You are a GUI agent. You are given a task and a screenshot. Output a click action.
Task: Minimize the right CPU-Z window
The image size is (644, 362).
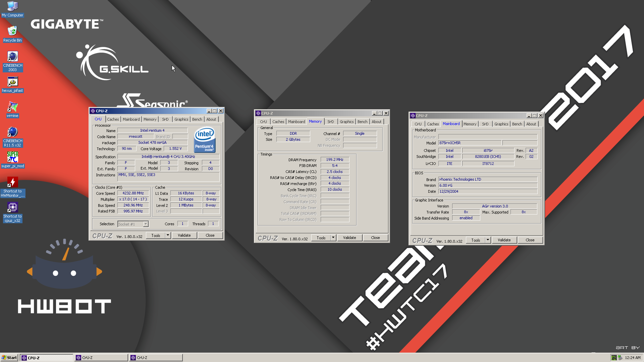tap(529, 116)
